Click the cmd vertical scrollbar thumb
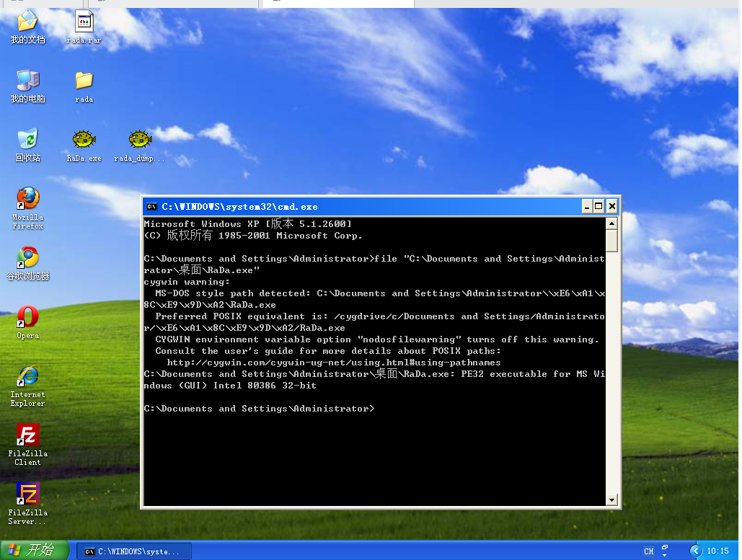Screen dimensions: 742x560 point(611,240)
